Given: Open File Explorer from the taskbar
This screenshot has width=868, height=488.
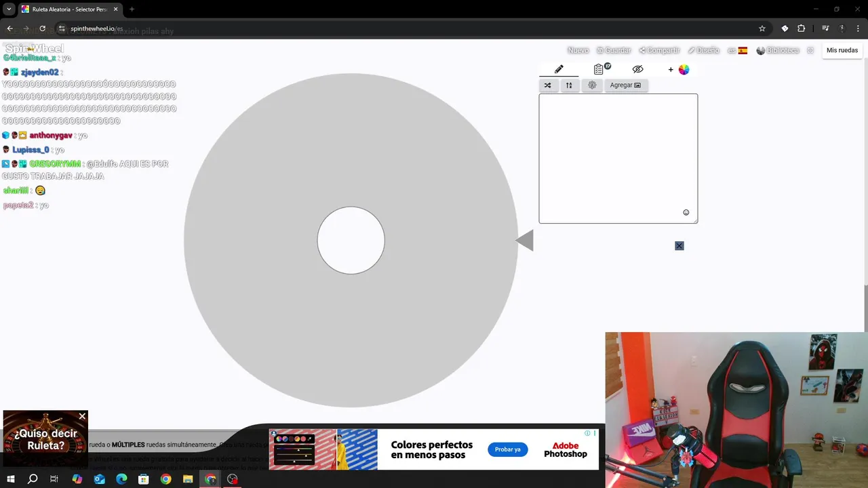Looking at the screenshot, I should point(188,479).
